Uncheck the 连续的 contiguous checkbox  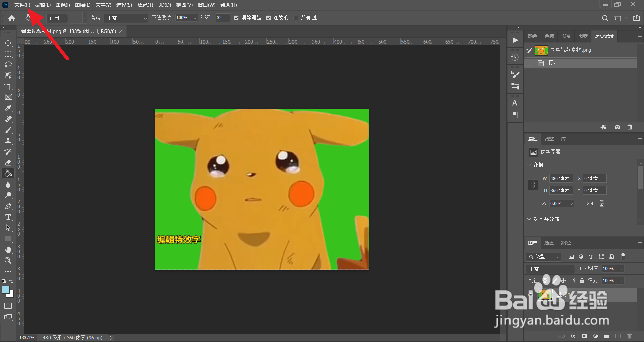tap(268, 18)
